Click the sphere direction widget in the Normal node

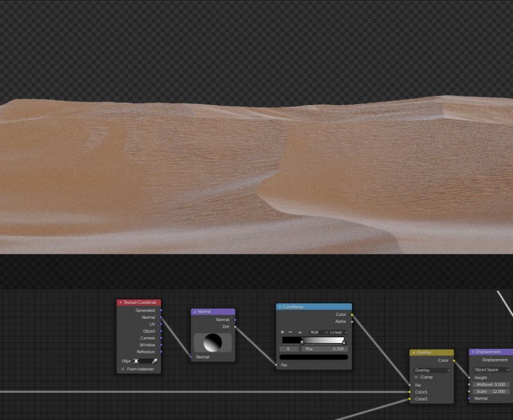pyautogui.click(x=213, y=343)
